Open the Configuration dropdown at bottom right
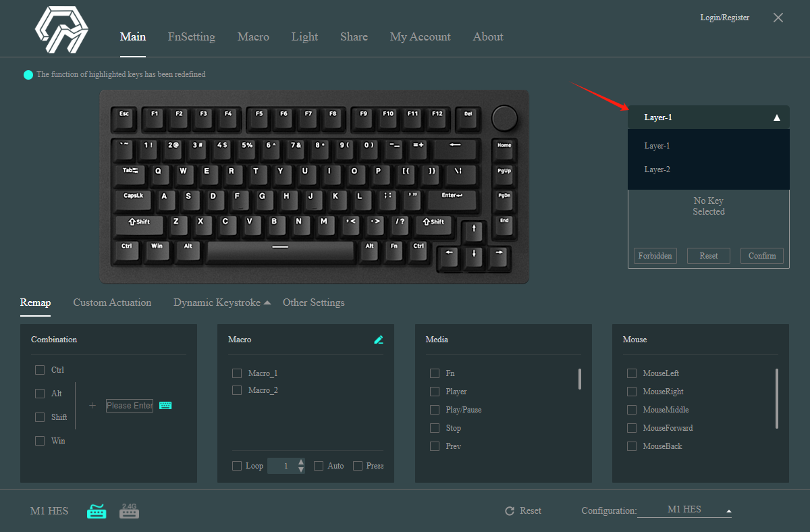Screen dimensions: 810x532 pos(729,511)
